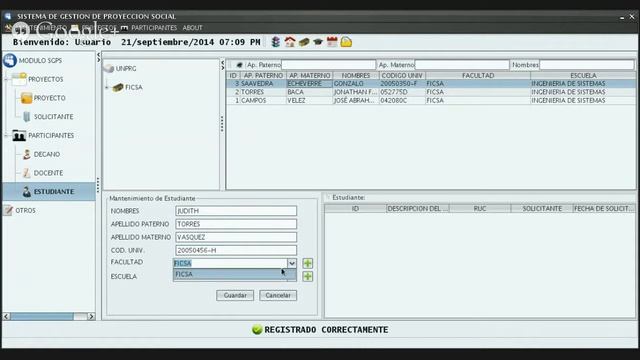Sort table by FACULTAD column header
Screen dimensions: 640x360
(478, 76)
